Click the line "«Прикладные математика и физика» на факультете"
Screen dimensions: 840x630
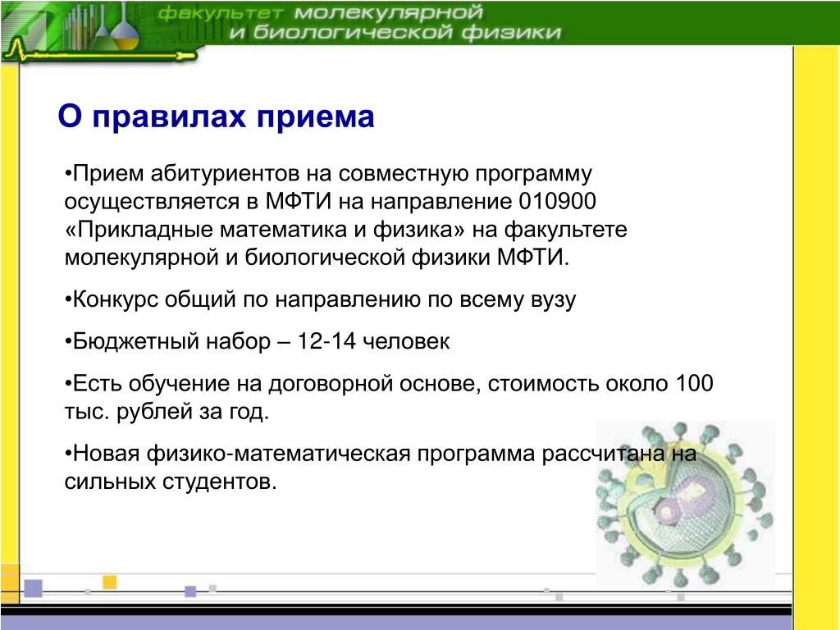[x=345, y=230]
